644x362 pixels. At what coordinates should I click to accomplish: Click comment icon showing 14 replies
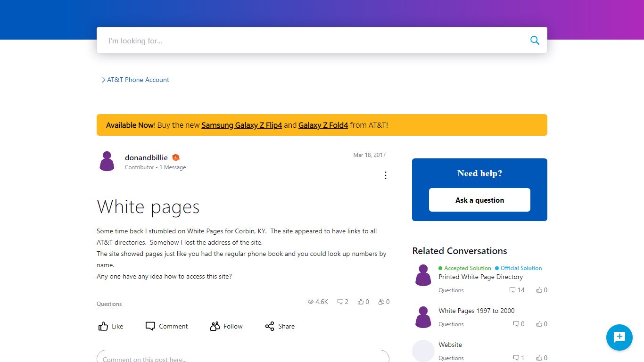[x=512, y=290]
